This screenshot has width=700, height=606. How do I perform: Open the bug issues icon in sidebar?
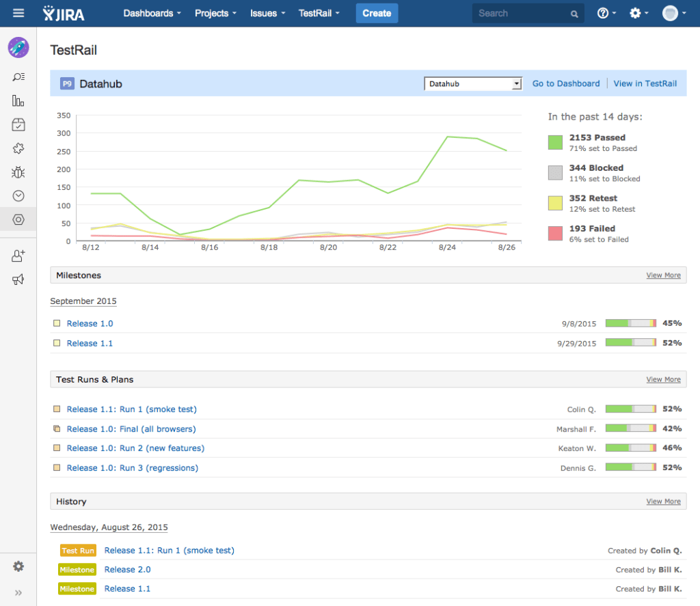18,172
